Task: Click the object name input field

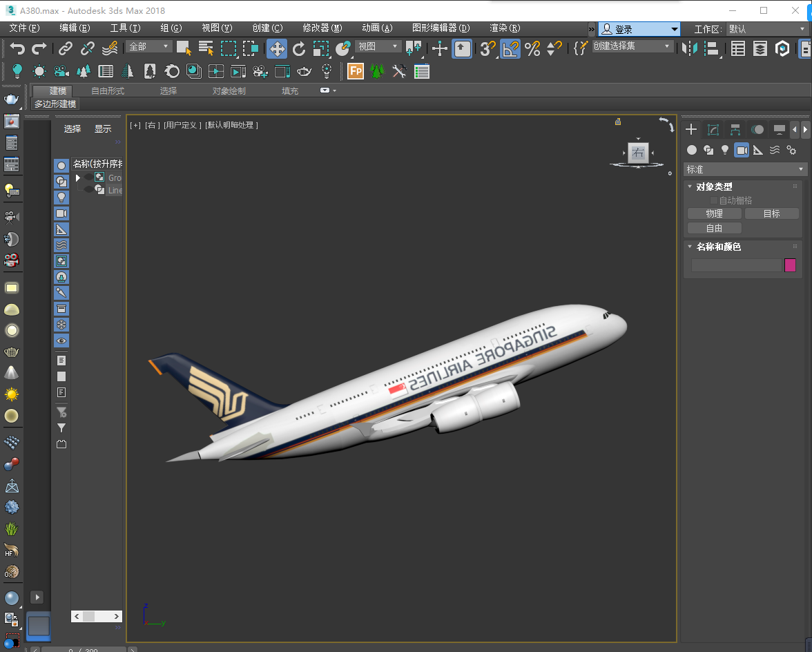Action: [736, 265]
